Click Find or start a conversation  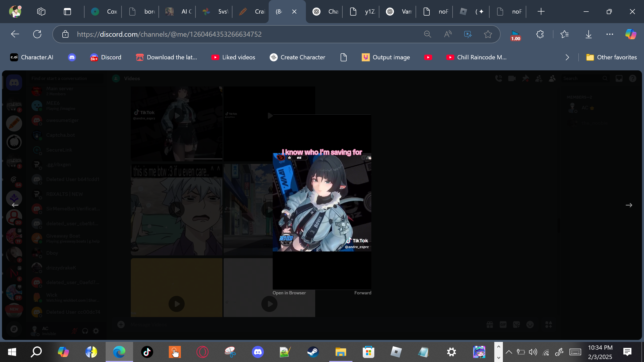coord(66,78)
